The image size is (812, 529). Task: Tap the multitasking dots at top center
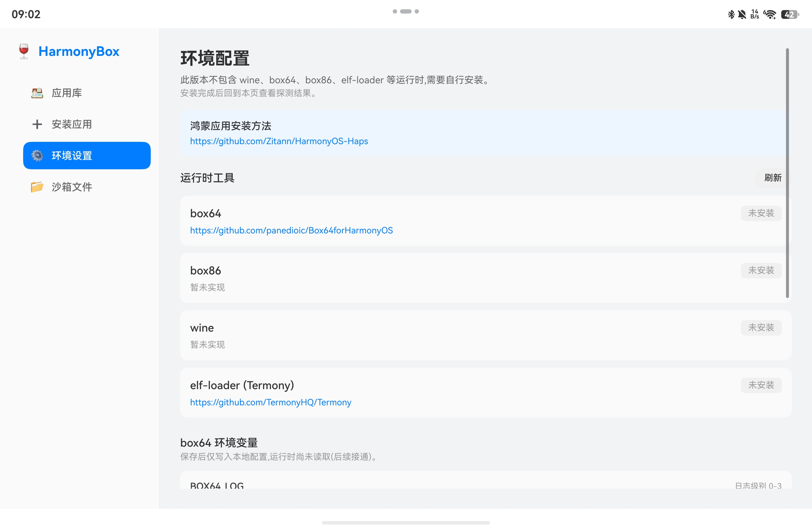tap(406, 11)
